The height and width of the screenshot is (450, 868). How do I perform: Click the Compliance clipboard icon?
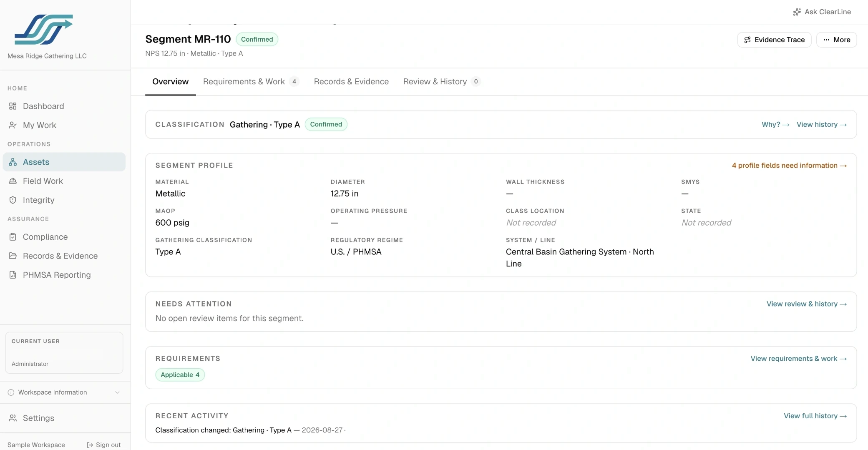(x=13, y=237)
